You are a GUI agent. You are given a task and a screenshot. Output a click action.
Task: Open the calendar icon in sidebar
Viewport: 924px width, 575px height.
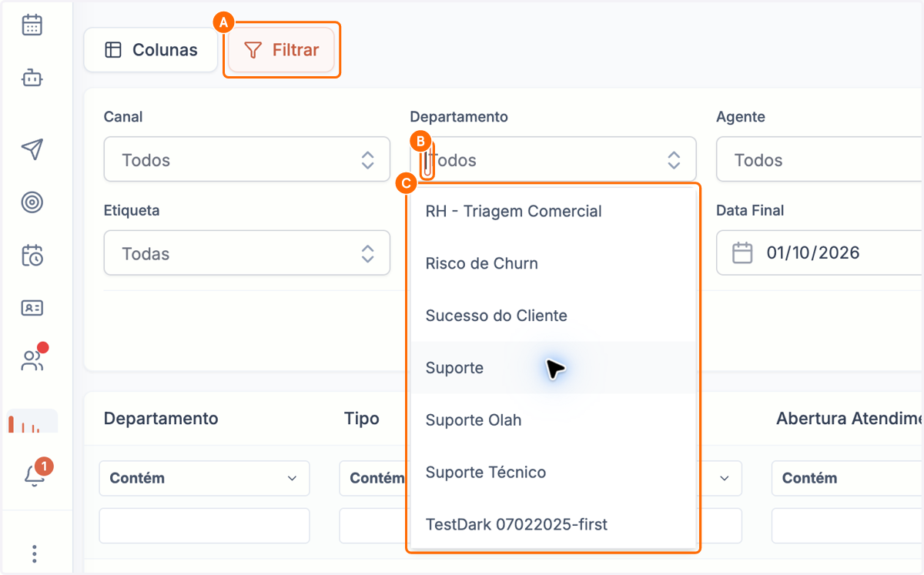(x=32, y=25)
